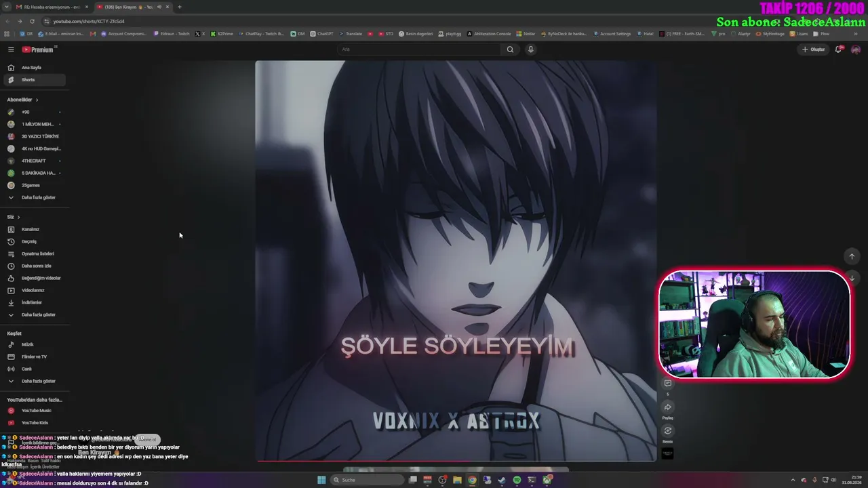Screen dimensions: 868x488
Task: Open Oynatma listeleri playlists
Action: click(35, 253)
